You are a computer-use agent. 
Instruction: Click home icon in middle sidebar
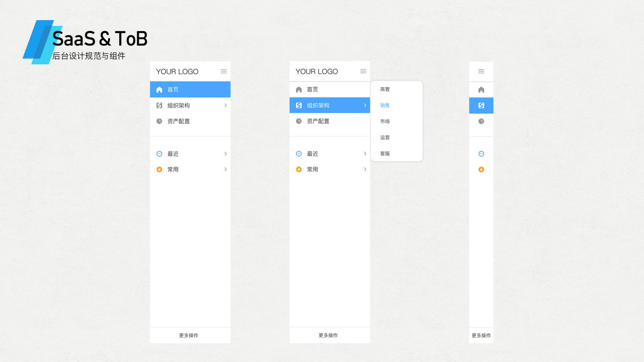[299, 90]
